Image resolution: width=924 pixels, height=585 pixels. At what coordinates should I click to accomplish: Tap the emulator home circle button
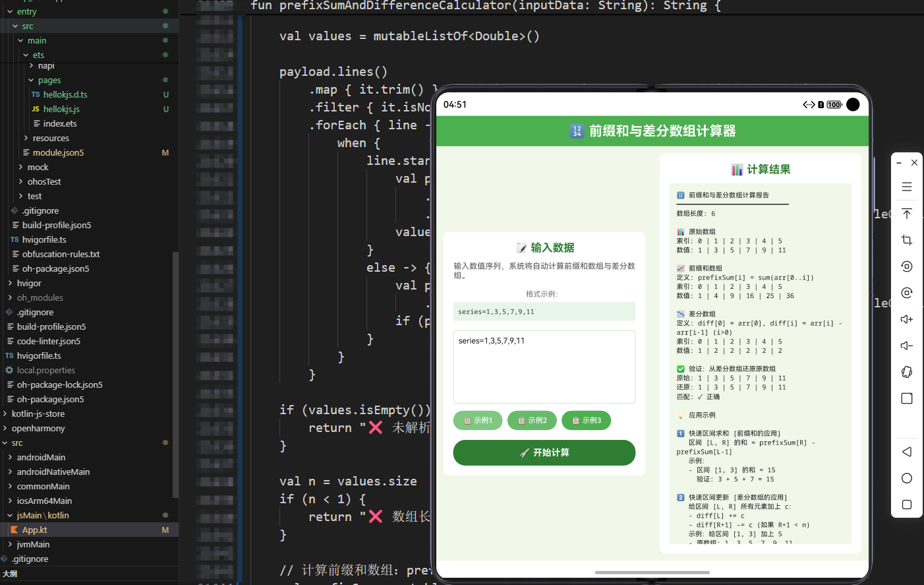click(907, 478)
